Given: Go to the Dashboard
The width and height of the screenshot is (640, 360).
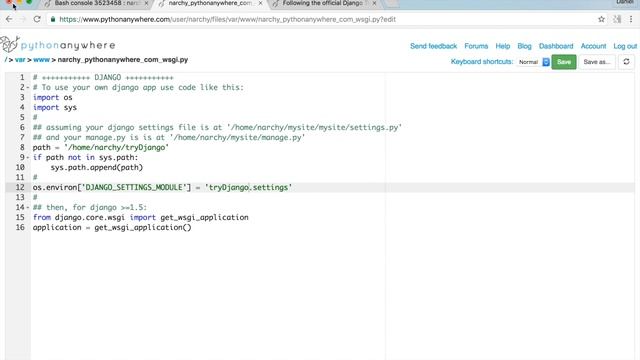Looking at the screenshot, I should (556, 46).
